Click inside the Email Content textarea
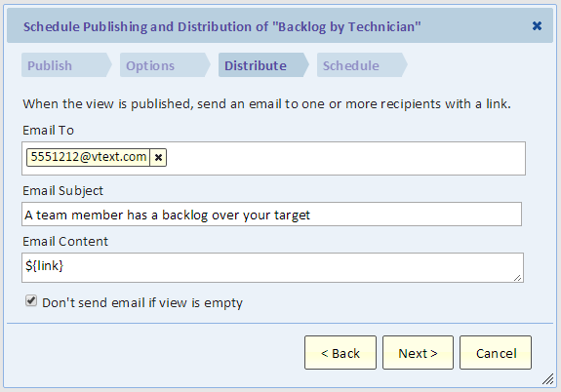The width and height of the screenshot is (561, 392). pos(272,268)
